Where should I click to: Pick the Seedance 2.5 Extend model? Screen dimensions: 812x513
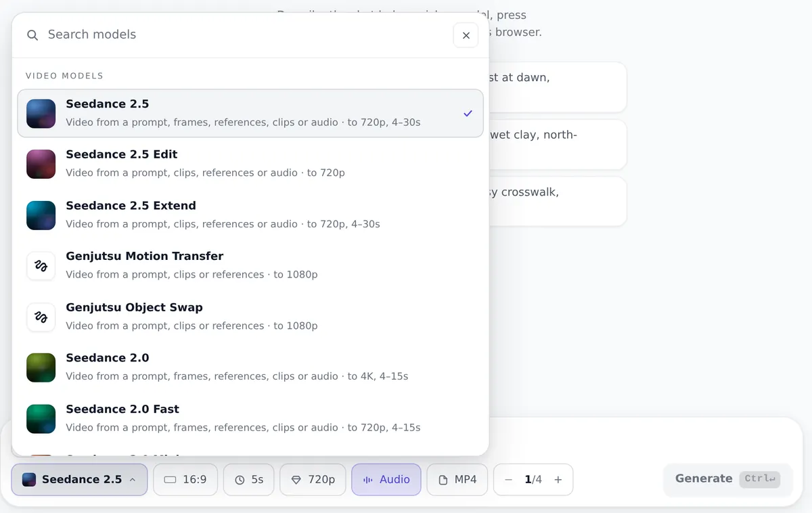click(250, 215)
